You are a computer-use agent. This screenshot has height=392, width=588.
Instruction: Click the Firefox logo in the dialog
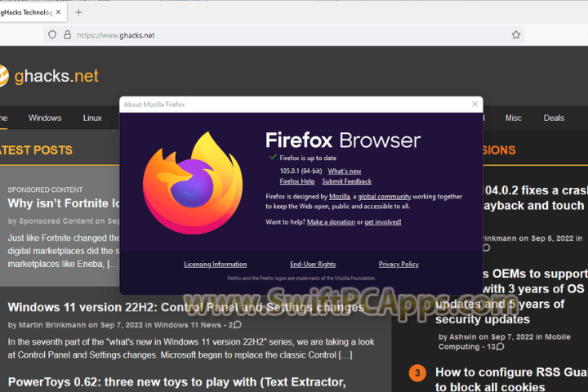193,183
